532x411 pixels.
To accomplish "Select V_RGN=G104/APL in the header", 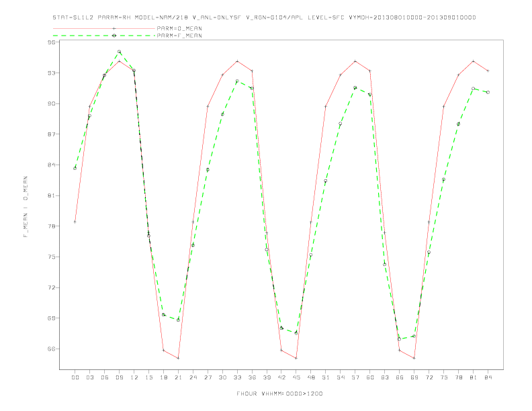I will (x=274, y=17).
